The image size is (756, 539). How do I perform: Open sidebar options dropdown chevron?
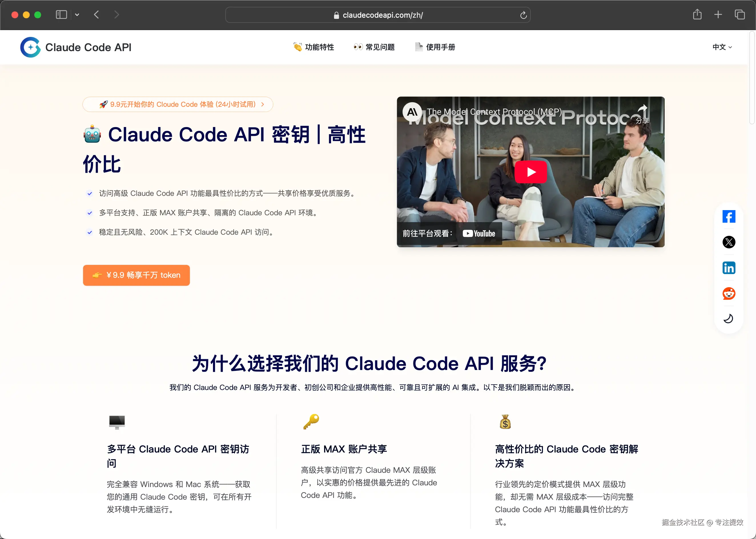pos(77,15)
